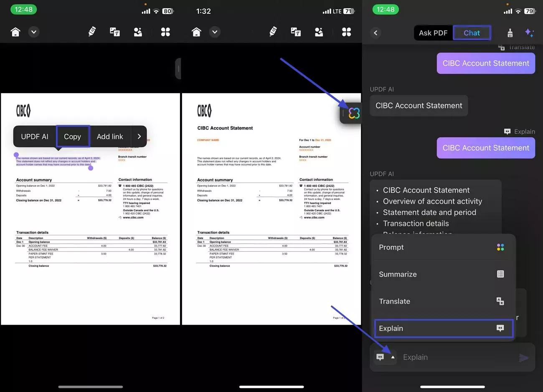Choose UPDF AI in the selection popup

35,137
